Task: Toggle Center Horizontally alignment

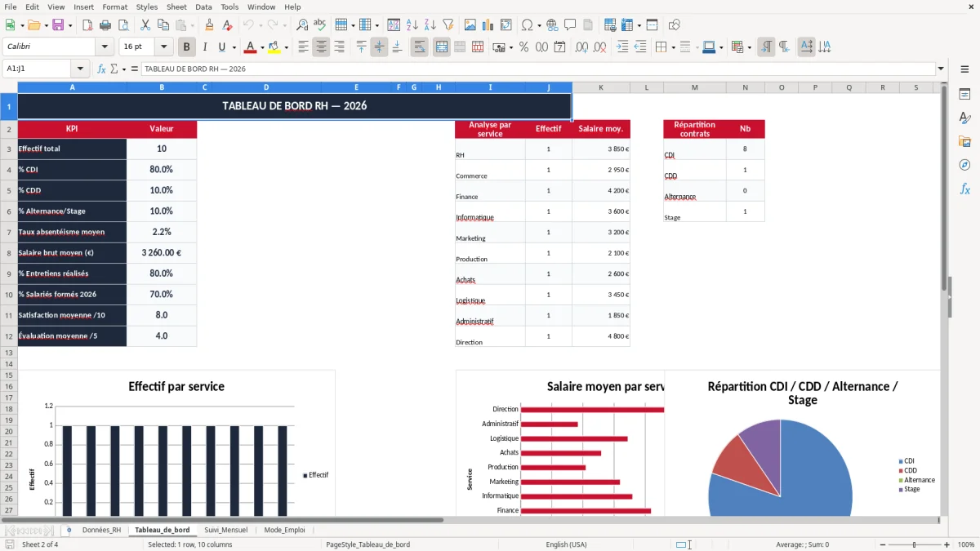Action: click(321, 47)
